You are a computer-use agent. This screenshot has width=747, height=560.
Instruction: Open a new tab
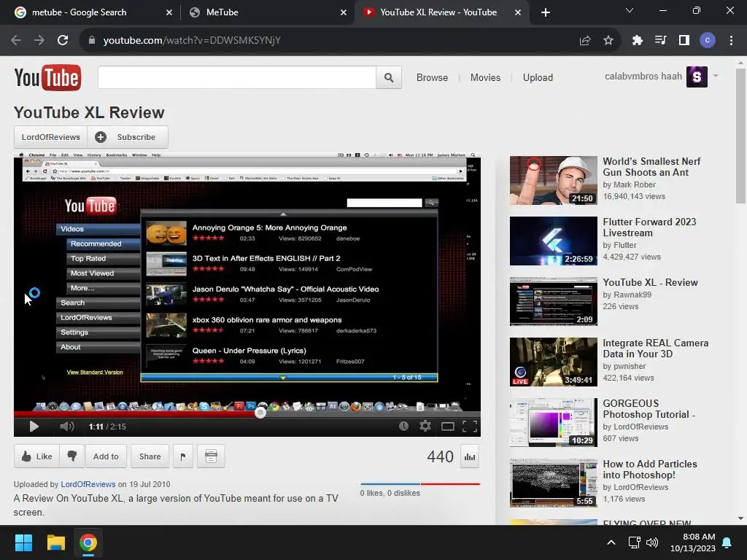click(546, 12)
